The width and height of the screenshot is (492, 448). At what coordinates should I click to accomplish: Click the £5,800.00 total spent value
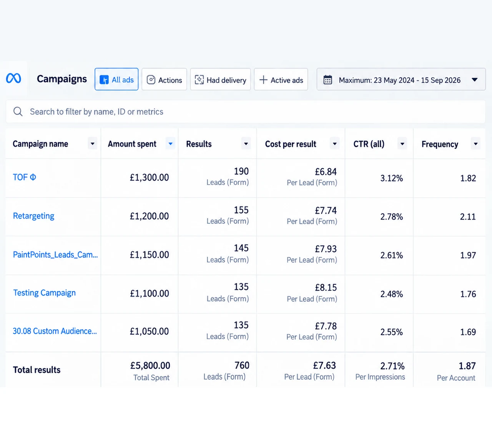click(x=150, y=365)
